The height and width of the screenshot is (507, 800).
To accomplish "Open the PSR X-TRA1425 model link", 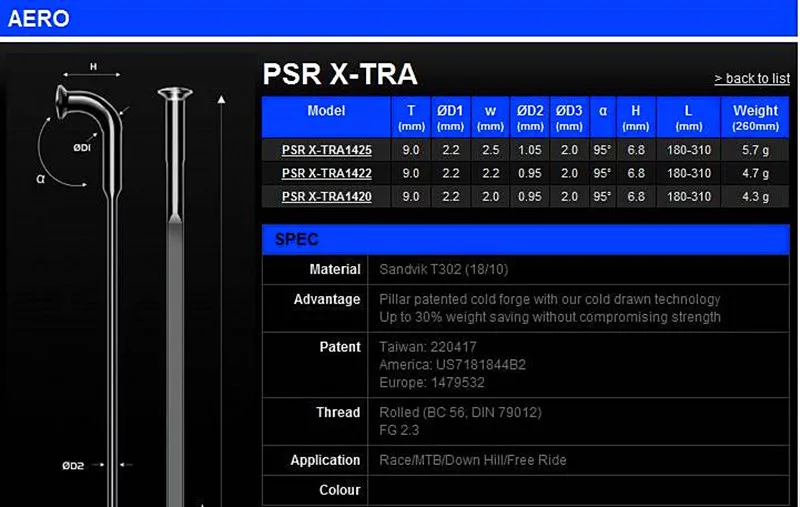I will click(x=327, y=150).
